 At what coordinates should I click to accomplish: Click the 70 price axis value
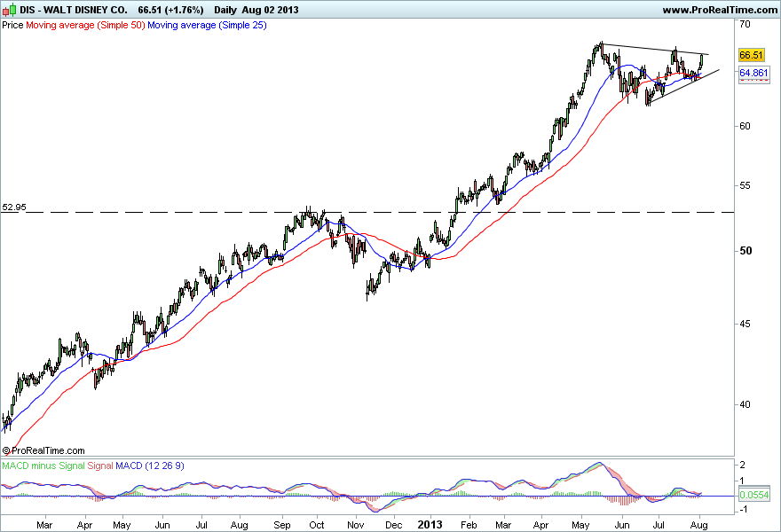point(745,23)
